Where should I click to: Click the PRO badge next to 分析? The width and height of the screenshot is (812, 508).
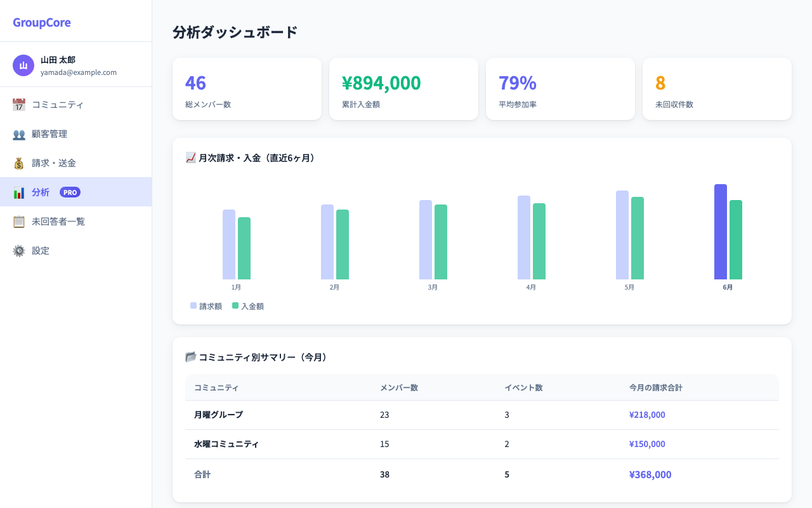(70, 192)
